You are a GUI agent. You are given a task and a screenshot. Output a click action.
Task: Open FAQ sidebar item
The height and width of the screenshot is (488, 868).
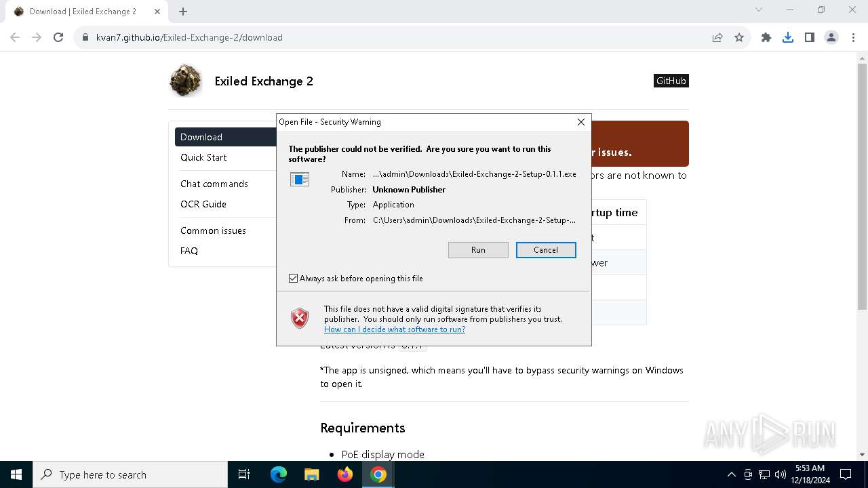(x=189, y=251)
